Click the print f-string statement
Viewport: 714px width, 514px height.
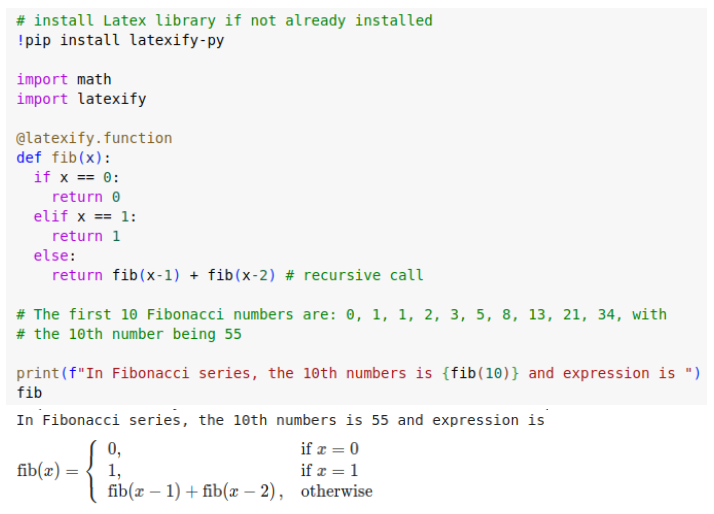[358, 373]
